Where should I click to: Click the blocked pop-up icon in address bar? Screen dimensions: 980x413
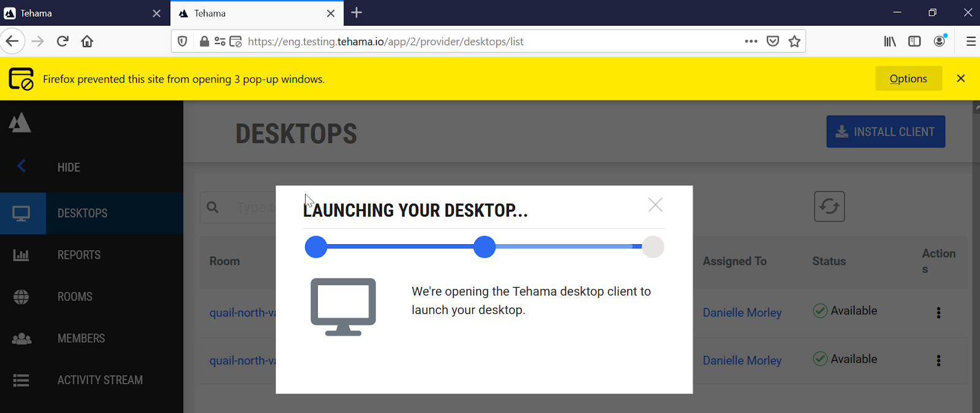pos(236,42)
